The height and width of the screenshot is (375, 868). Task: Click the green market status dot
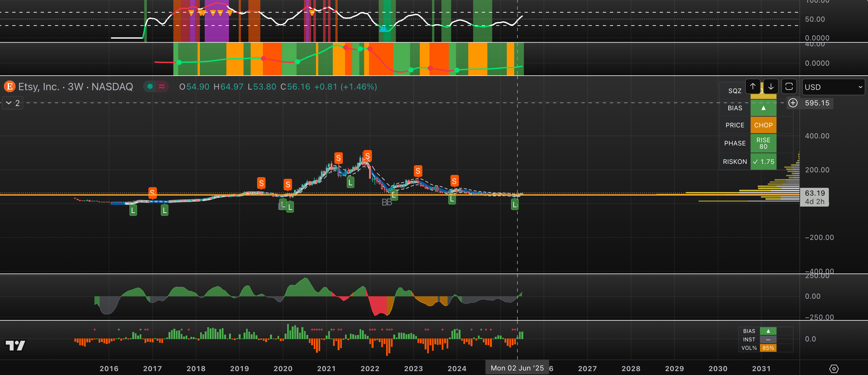[x=150, y=87]
